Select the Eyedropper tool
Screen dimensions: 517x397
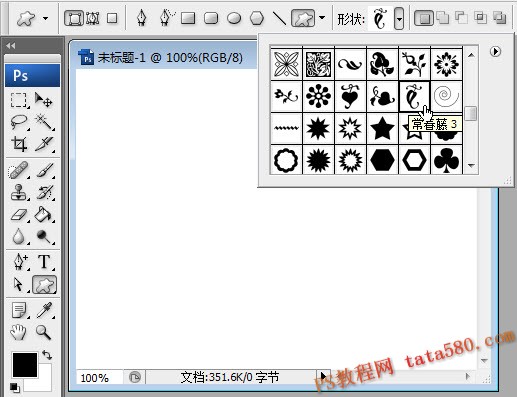tap(44, 310)
